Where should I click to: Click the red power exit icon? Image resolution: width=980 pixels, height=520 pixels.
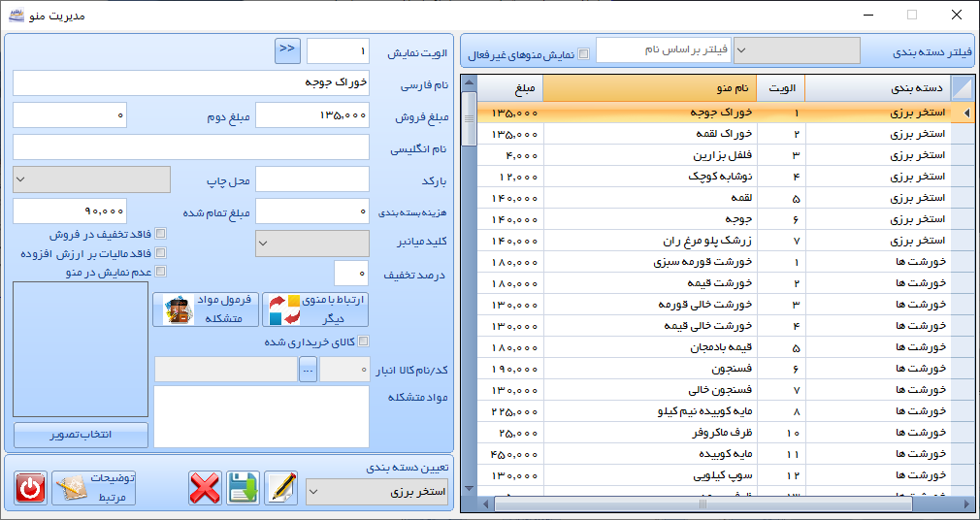tap(30, 488)
